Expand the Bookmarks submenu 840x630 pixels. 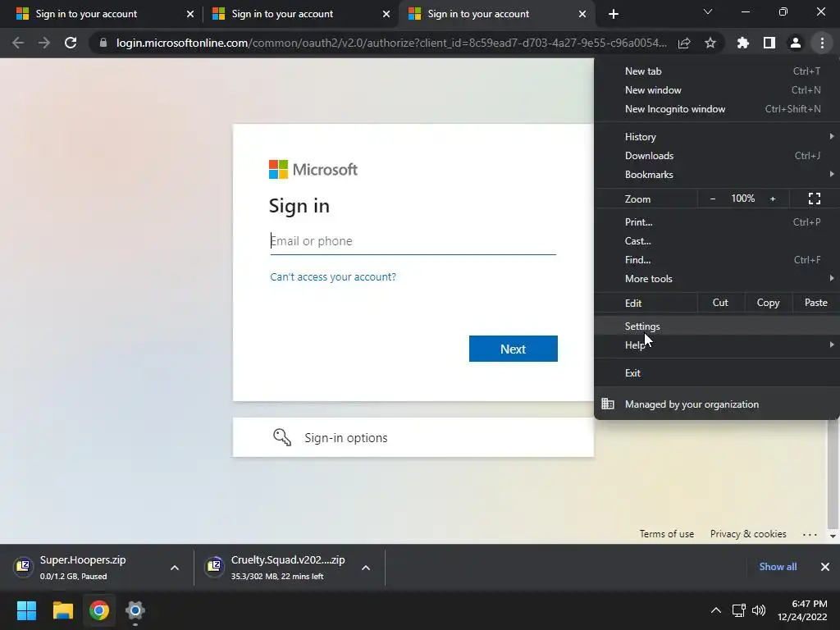pyautogui.click(x=717, y=174)
